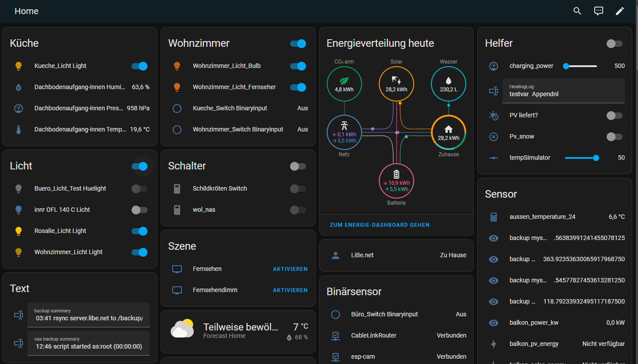Adjust the tempSimulator slider
Image resolution: width=638 pixels, height=364 pixels.
tap(596, 158)
